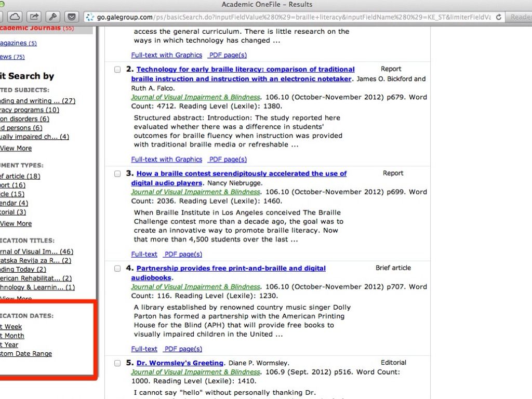Open the News (75) results
This screenshot has height=399, width=532.
12,57
